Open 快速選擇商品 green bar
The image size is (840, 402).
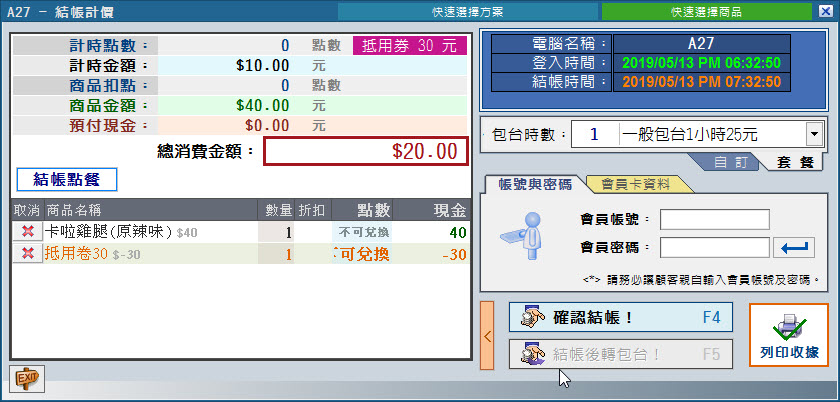click(714, 11)
